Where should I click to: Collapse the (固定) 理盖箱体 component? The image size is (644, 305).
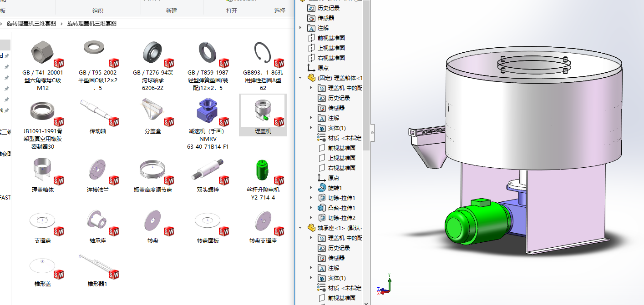click(299, 78)
